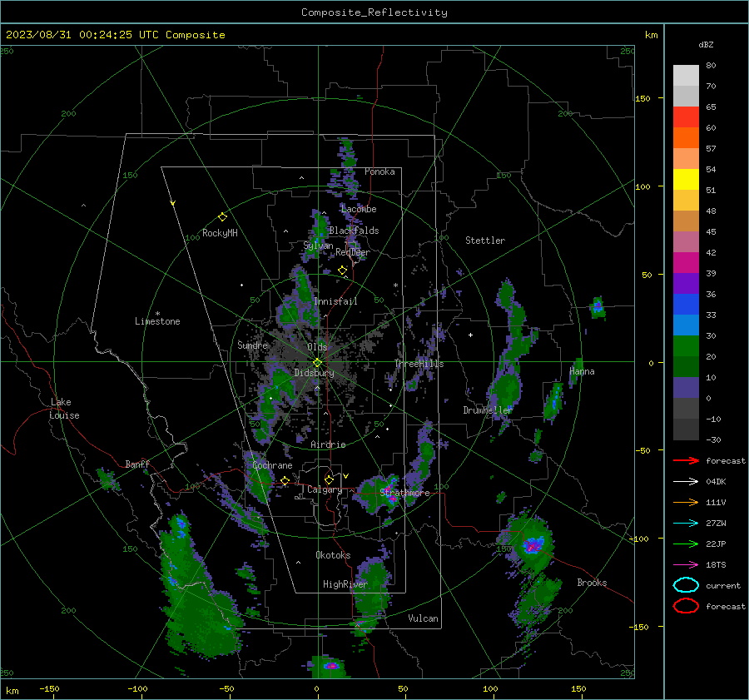Select the orange 111V arrow symbol
Screen dimensions: 749x700
[686, 502]
